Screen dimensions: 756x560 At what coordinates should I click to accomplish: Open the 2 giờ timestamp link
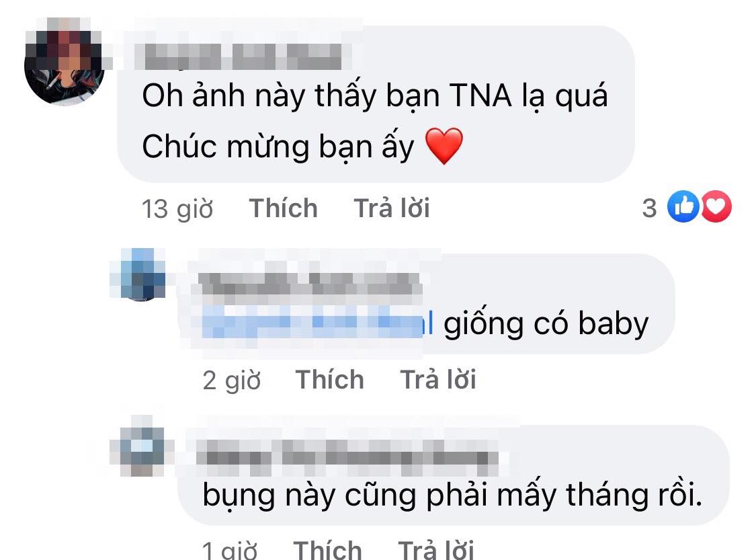(x=232, y=381)
